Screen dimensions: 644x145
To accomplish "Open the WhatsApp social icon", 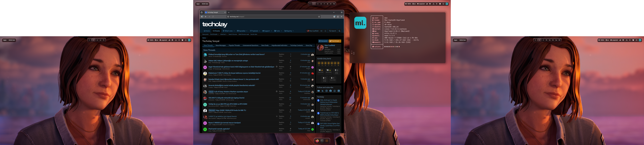I will tap(335, 91).
